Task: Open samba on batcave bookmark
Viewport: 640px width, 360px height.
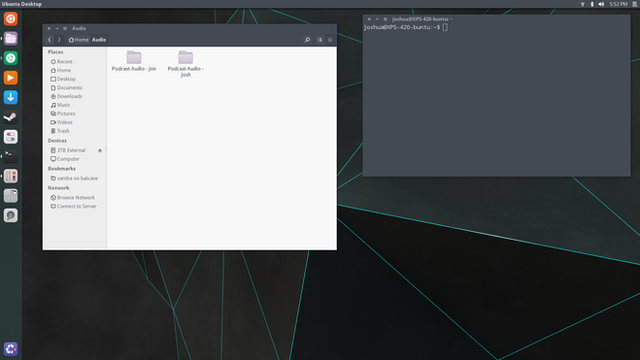Action: pos(74,178)
